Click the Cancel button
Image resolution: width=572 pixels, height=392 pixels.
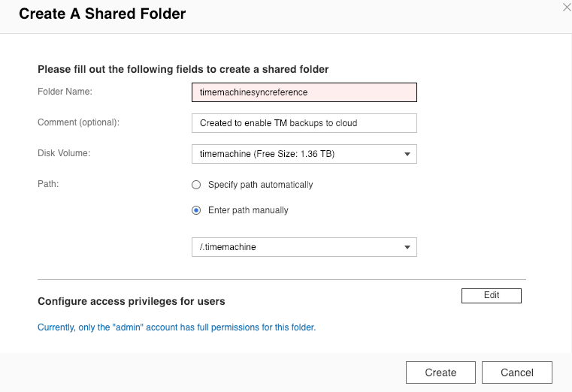pos(517,372)
